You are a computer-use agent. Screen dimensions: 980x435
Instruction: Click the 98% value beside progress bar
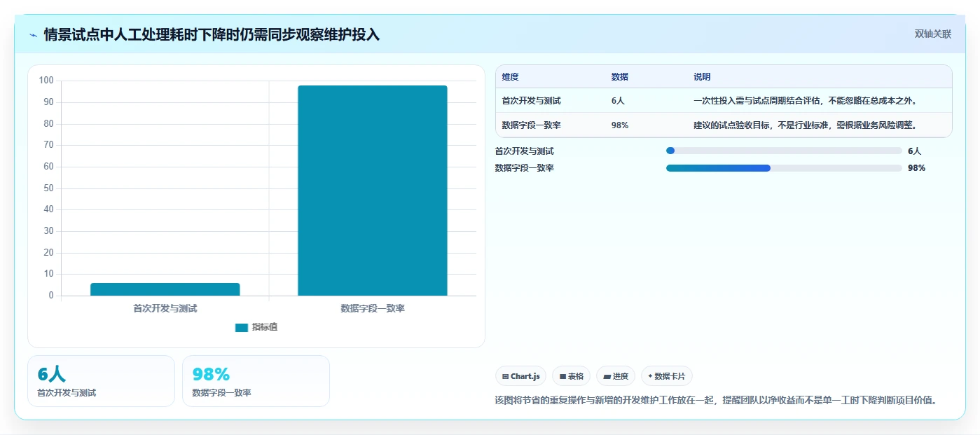click(x=916, y=168)
